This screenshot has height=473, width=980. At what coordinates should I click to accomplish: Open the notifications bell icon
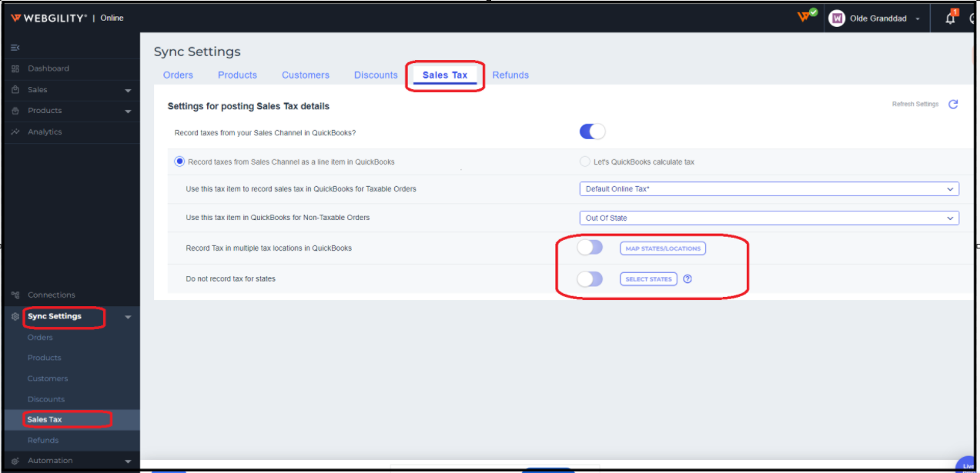[950, 18]
